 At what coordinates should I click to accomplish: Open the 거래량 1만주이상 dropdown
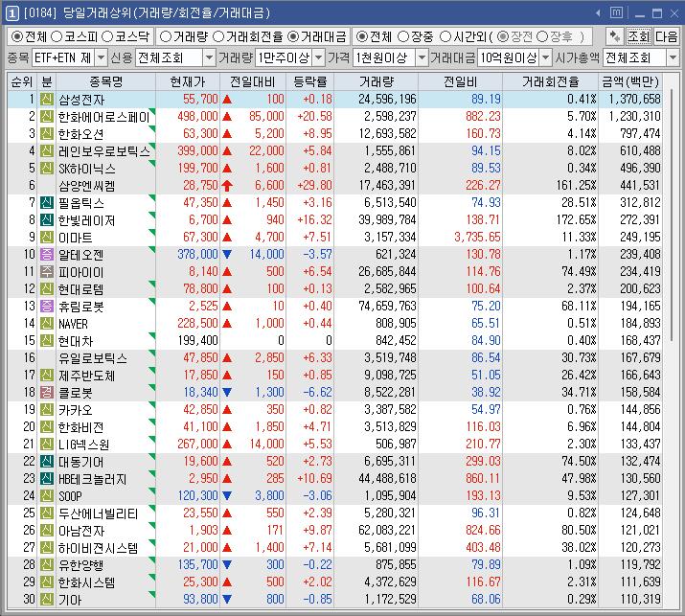319,57
